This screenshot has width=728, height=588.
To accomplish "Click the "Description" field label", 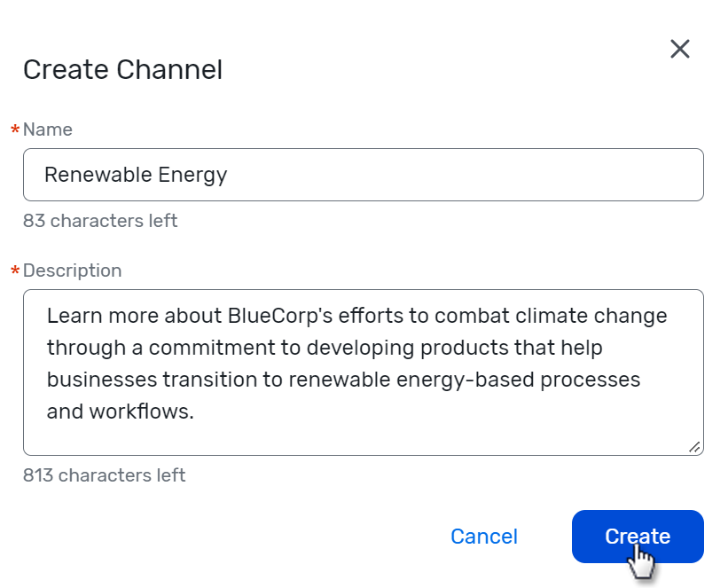I will click(x=73, y=270).
